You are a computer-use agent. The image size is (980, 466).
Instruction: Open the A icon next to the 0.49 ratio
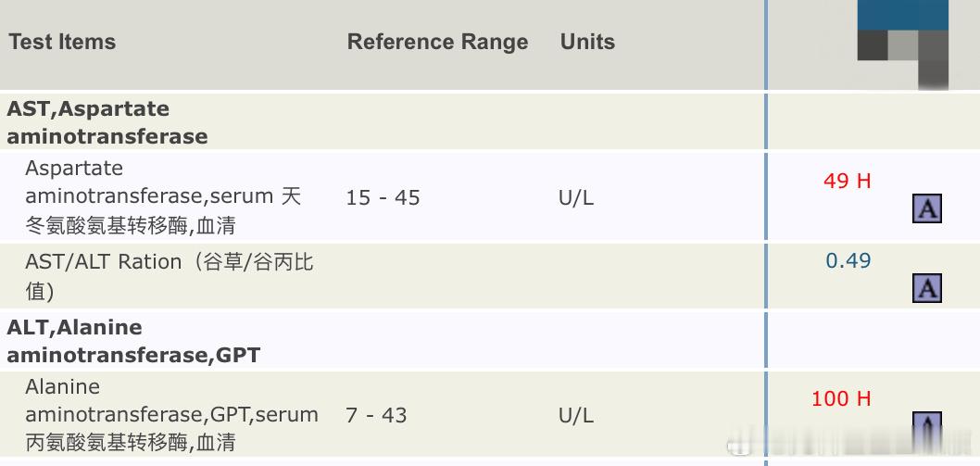pyautogui.click(x=927, y=288)
